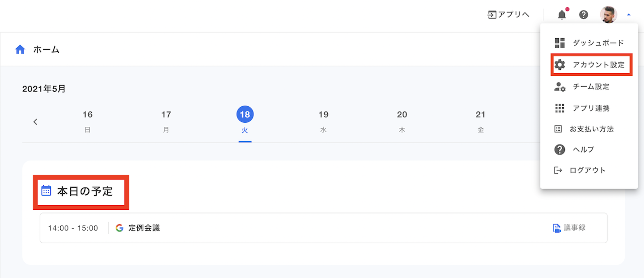This screenshot has width=644, height=278.
Task: Collapse the profile menu with the arrow
Action: [x=629, y=14]
